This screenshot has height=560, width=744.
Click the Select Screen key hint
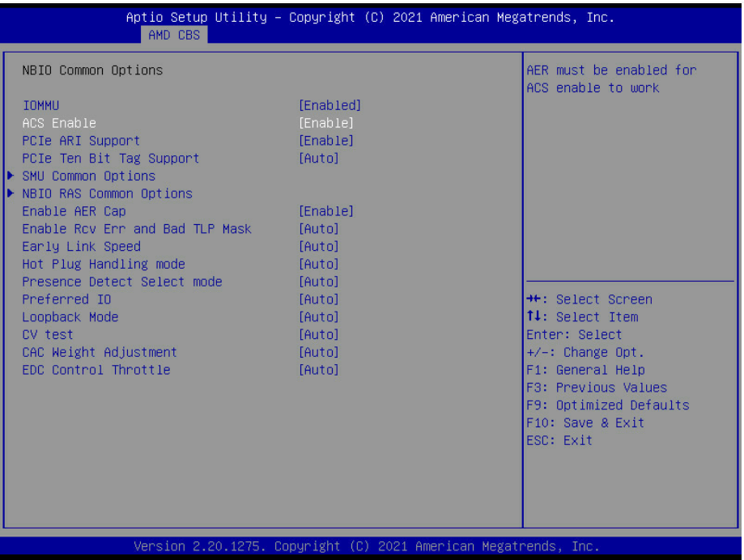(x=589, y=299)
